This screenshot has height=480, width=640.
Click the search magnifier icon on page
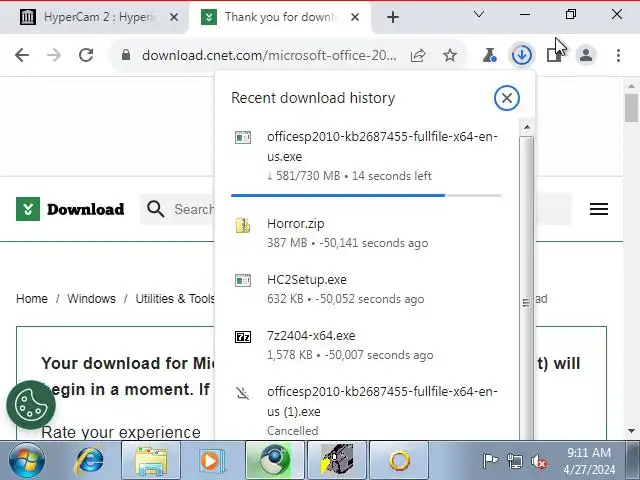point(156,209)
